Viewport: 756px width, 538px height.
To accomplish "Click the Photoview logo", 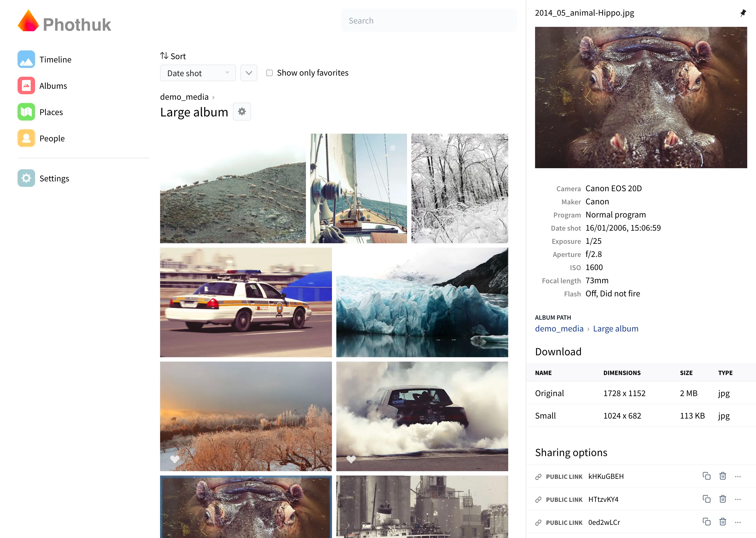I will click(64, 22).
